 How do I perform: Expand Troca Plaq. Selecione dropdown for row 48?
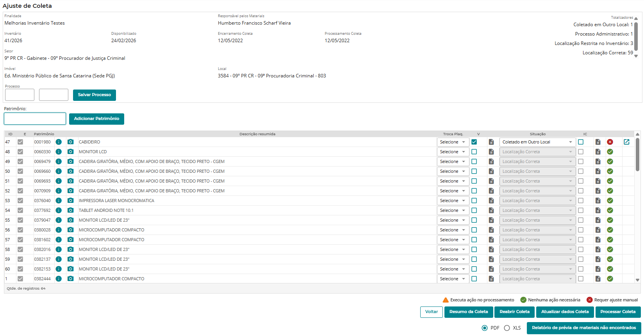tap(453, 152)
